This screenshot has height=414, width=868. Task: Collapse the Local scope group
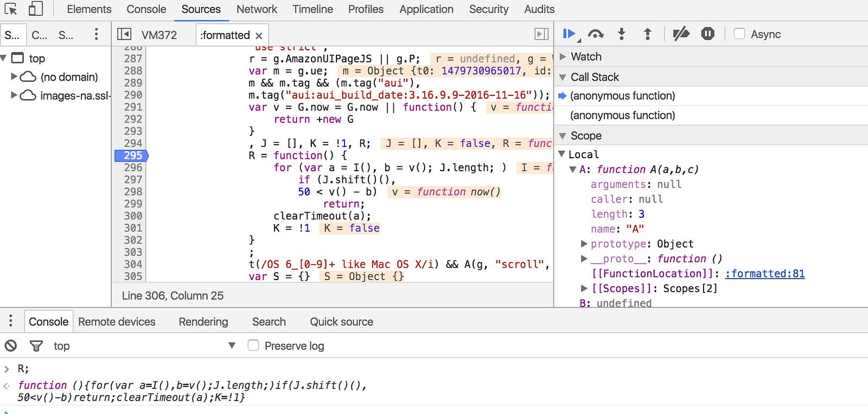[x=562, y=154]
